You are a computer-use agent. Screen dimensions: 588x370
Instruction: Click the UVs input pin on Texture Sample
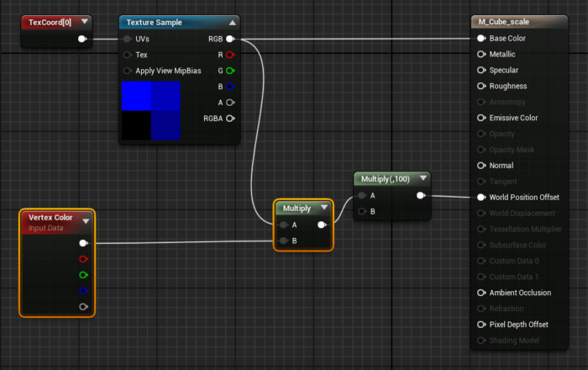point(128,39)
